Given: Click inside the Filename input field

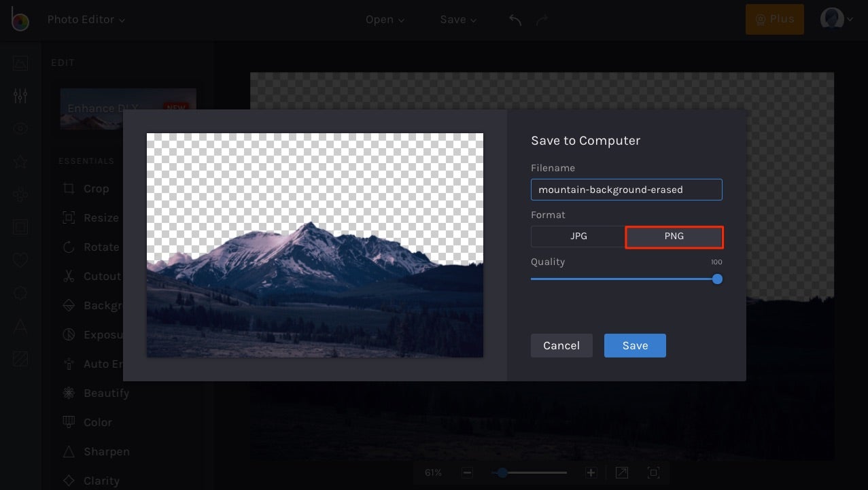Looking at the screenshot, I should click(x=625, y=190).
